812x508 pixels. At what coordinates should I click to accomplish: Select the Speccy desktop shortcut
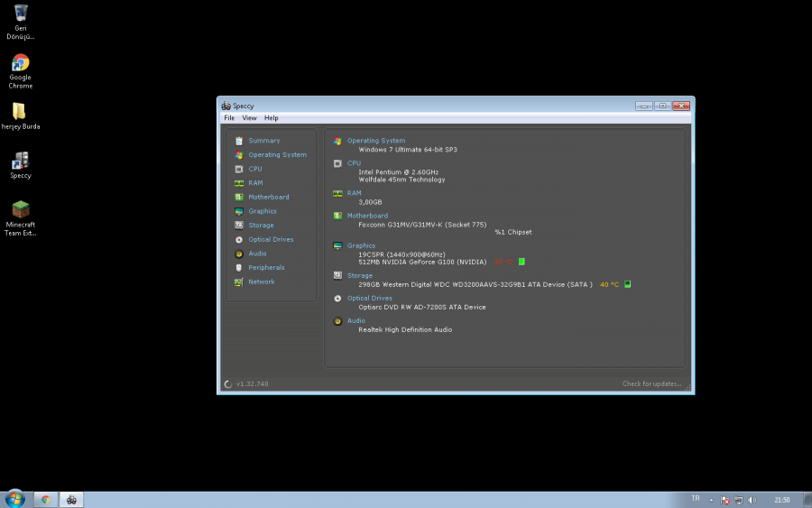[20, 165]
